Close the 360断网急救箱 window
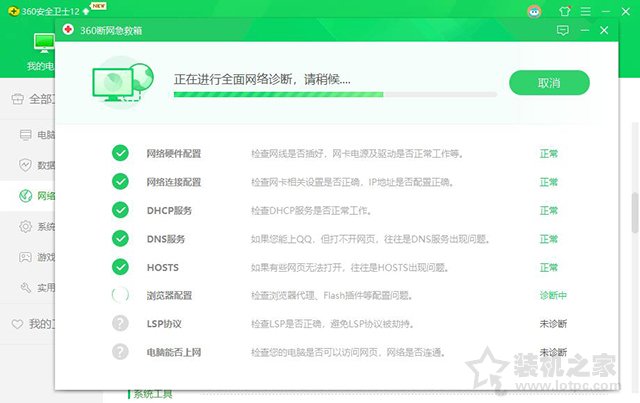 604,30
